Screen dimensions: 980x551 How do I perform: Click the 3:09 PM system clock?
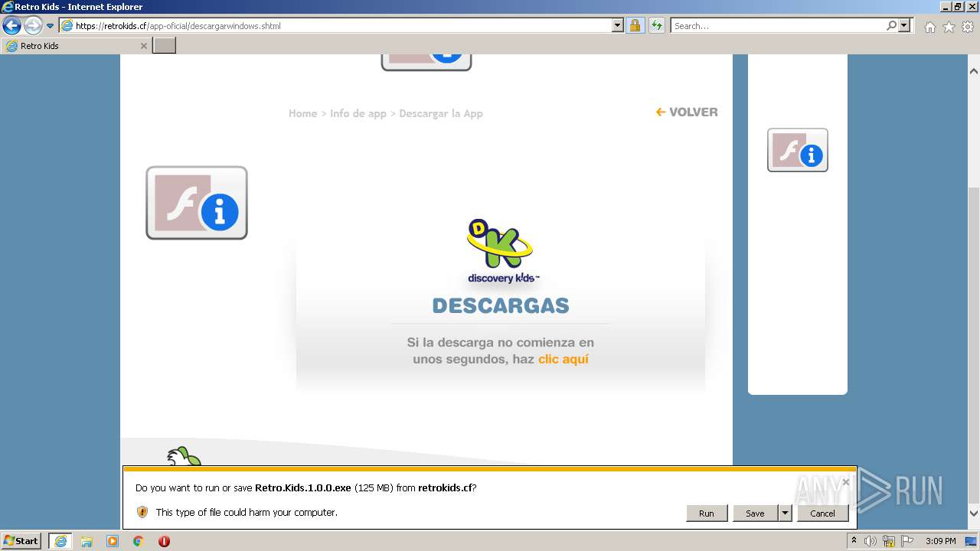940,541
